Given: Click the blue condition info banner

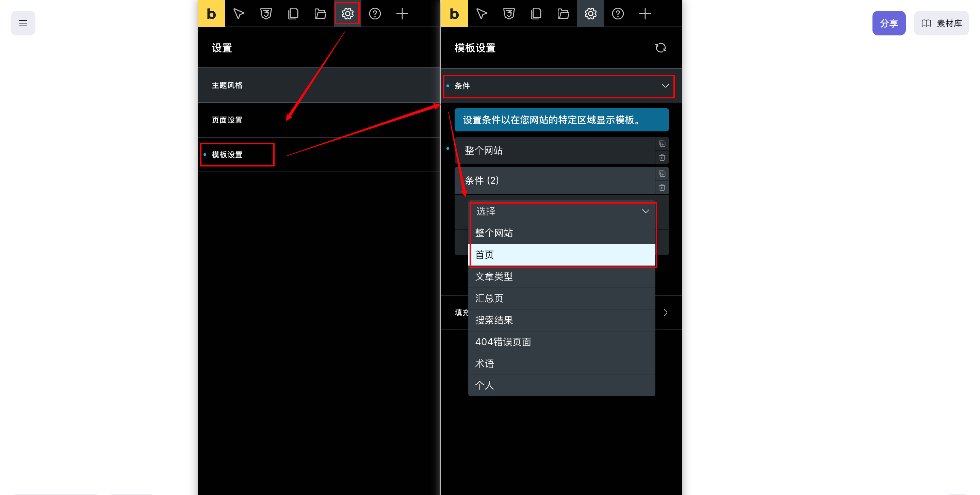Looking at the screenshot, I should point(561,120).
